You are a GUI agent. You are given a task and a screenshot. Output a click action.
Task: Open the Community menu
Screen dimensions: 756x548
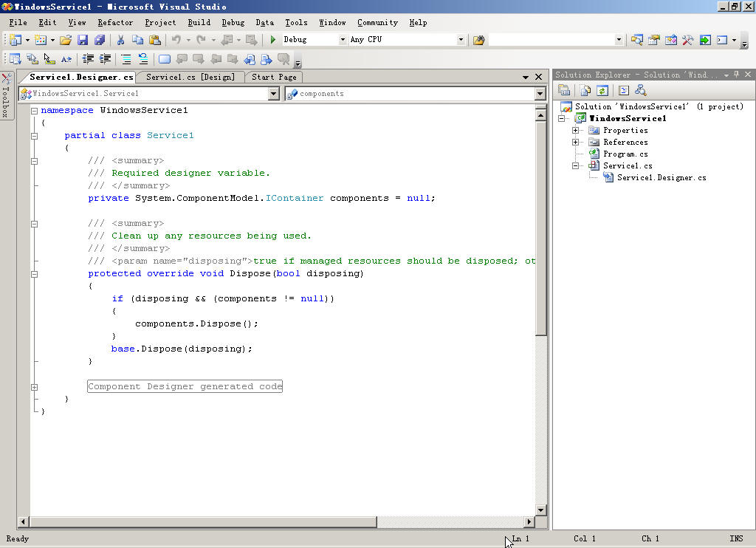pos(377,22)
